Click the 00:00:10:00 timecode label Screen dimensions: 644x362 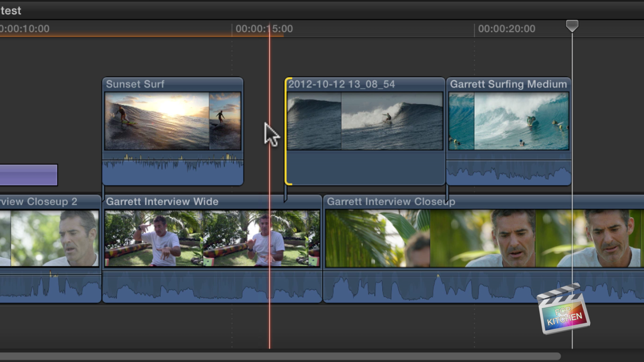(25, 29)
